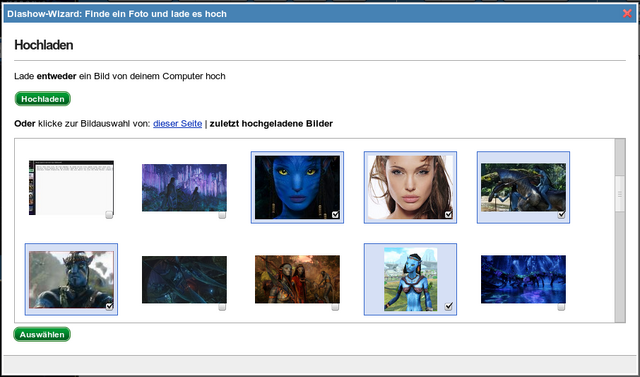
Task: Uncheck the dragon creature image checkbox
Action: coord(561,215)
